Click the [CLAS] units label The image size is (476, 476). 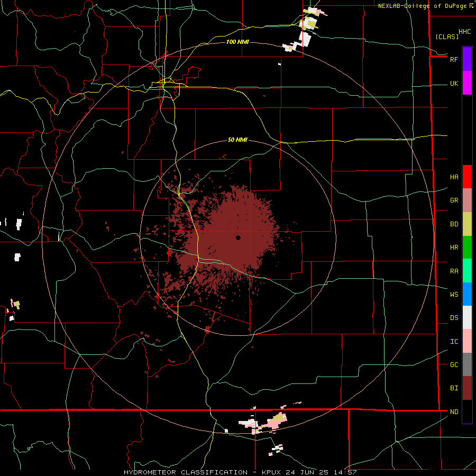tap(447, 36)
